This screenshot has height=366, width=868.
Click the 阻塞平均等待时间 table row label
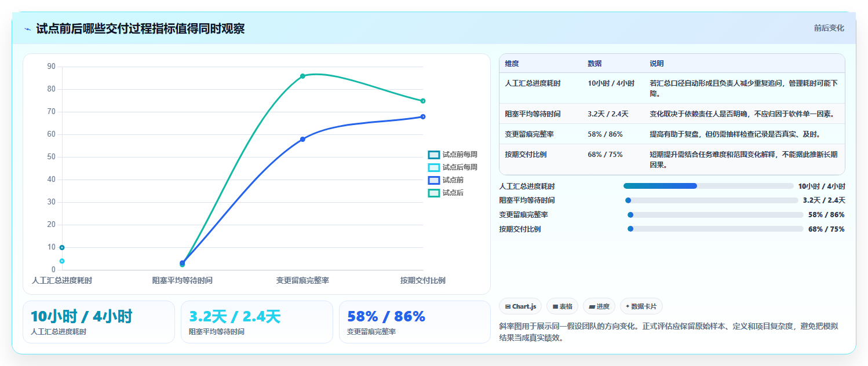[x=533, y=114]
